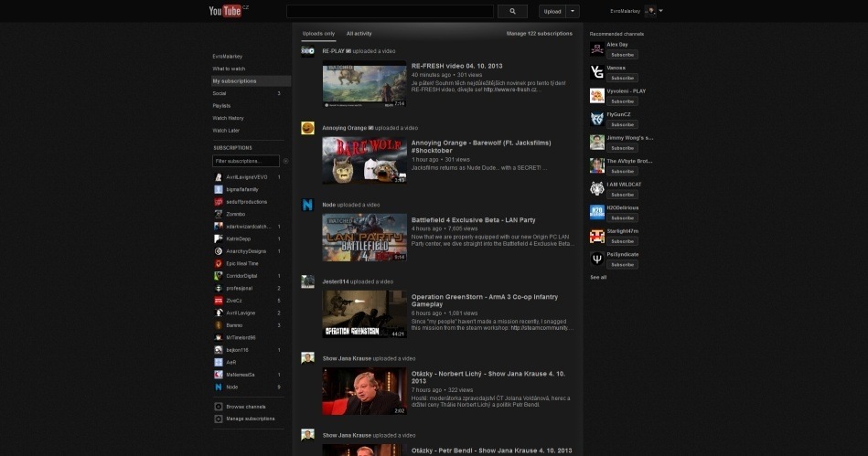The image size is (868, 456).
Task: Open the KatrinDepp channel icon
Action: [x=218, y=239]
